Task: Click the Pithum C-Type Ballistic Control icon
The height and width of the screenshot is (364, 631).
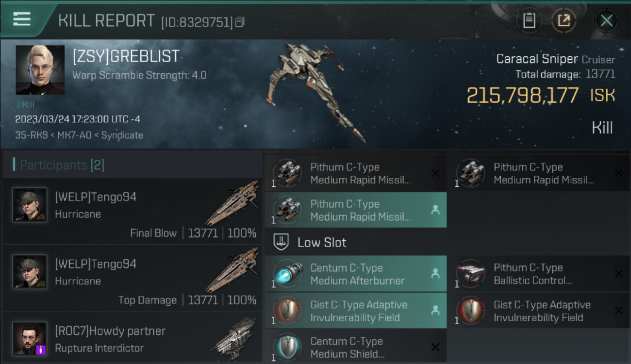Action: pos(471,274)
